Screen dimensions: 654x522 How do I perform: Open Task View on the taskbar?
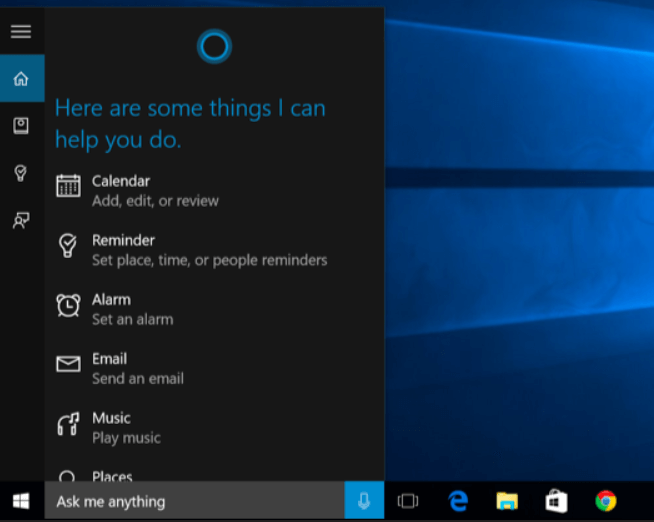point(407,501)
